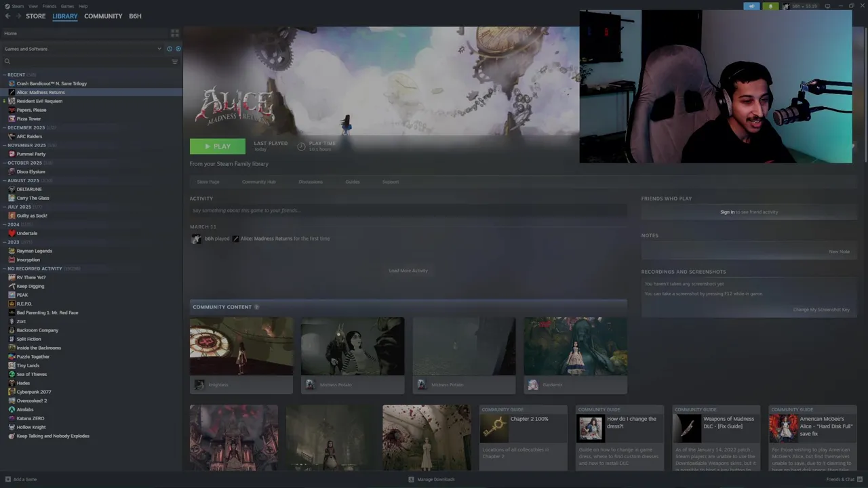
Task: Click the announcements megaphone button
Action: click(x=751, y=6)
